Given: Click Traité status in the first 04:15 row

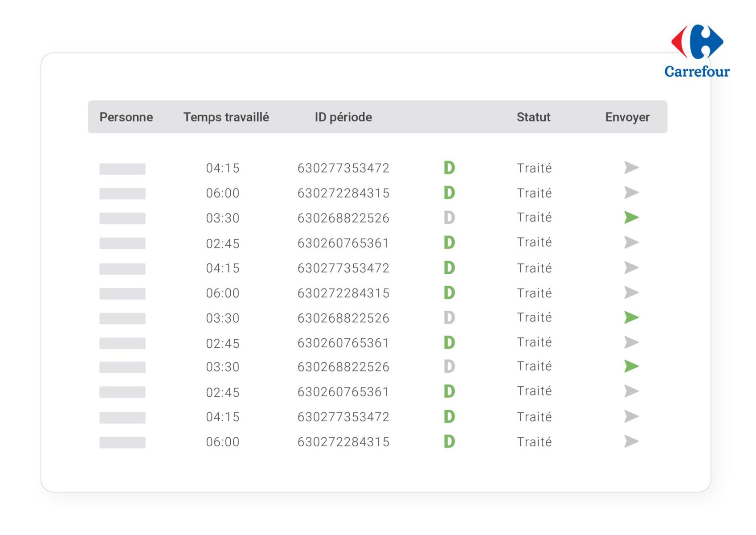Looking at the screenshot, I should (534, 168).
